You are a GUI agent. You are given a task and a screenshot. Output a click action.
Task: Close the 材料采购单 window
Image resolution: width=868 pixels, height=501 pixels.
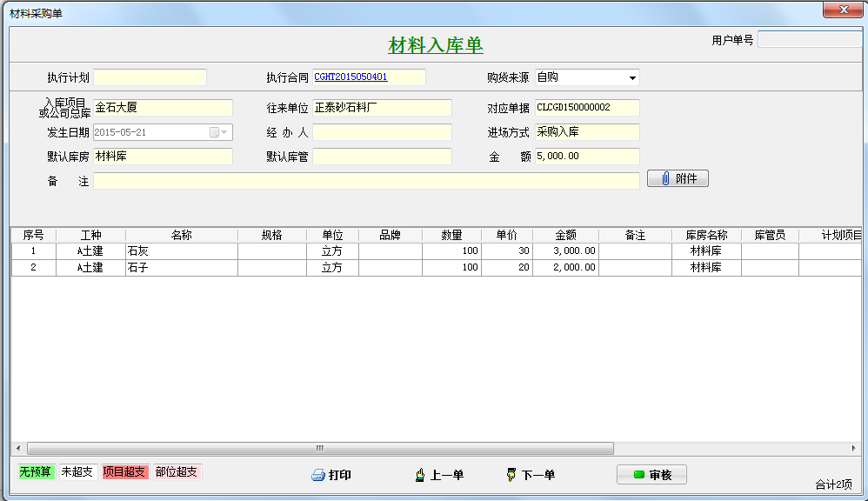point(842,10)
